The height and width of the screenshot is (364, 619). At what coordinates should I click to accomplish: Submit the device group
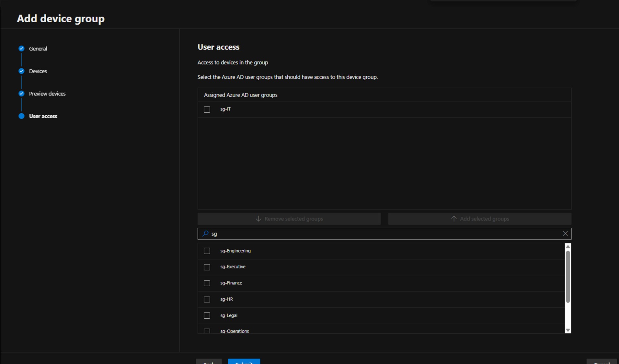[x=244, y=361]
